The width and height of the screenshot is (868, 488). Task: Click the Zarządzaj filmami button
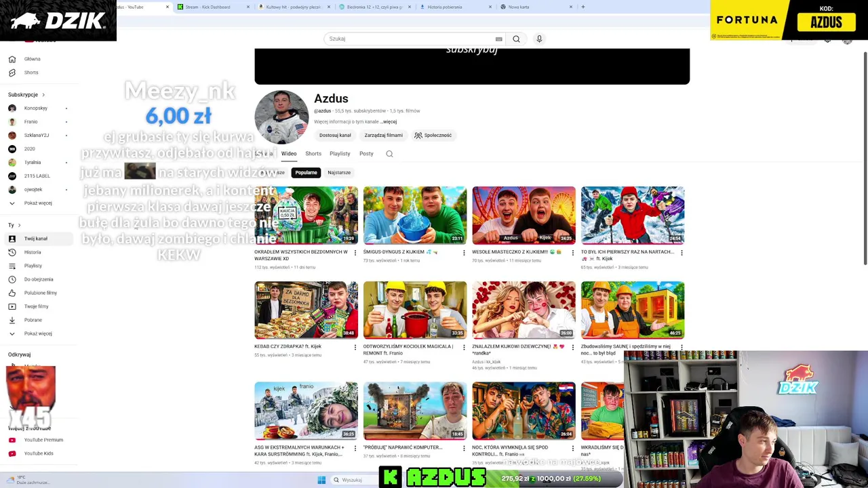point(384,136)
